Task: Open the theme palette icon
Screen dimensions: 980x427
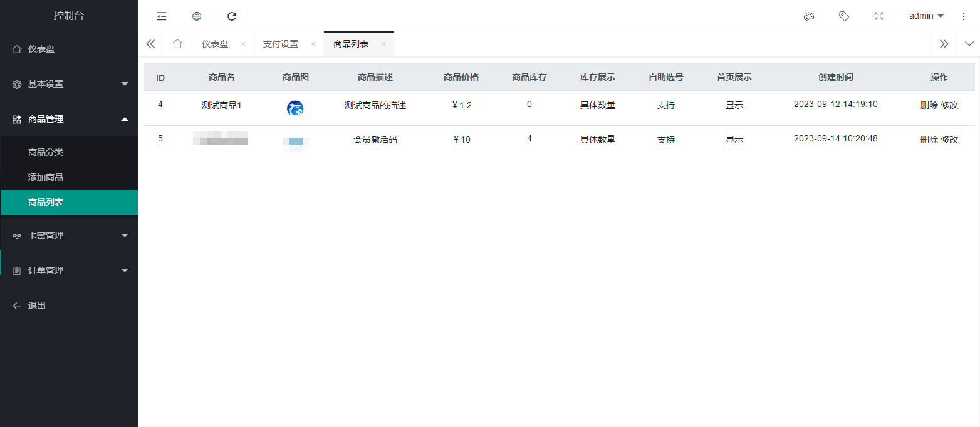Action: (x=809, y=16)
